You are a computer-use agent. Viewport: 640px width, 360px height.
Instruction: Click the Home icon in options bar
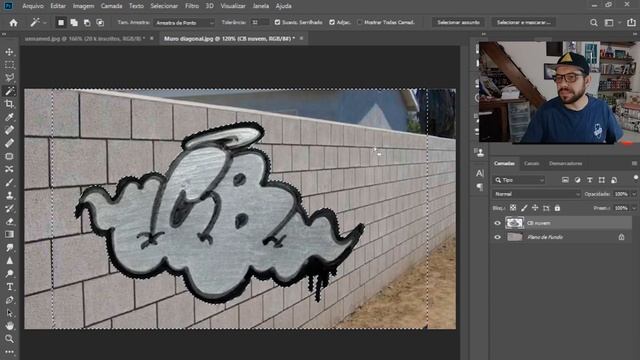point(13,23)
